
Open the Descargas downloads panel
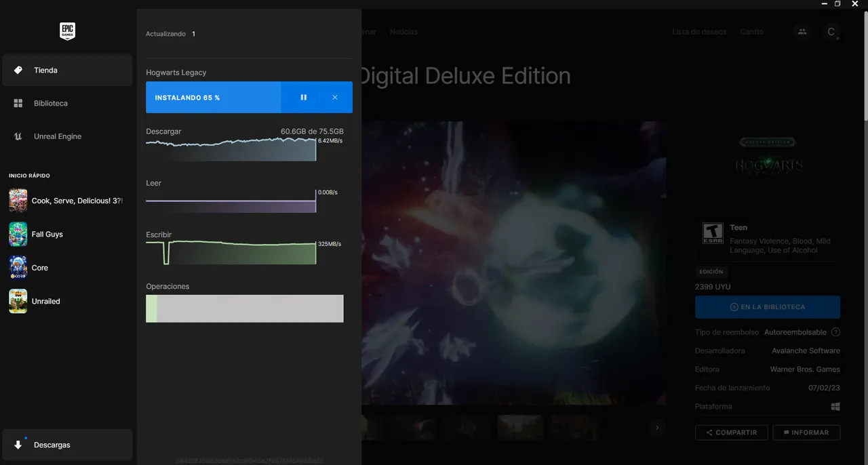coord(67,445)
